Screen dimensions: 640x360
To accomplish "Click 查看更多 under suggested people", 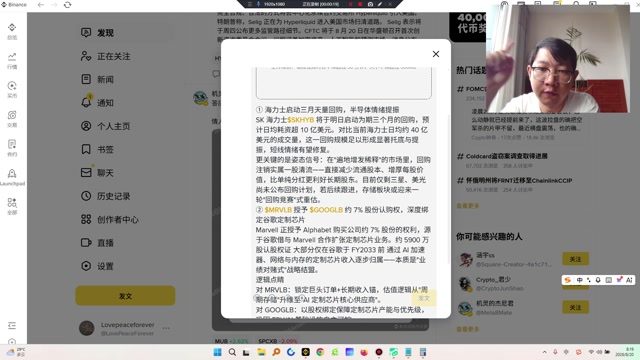I will point(468,329).
